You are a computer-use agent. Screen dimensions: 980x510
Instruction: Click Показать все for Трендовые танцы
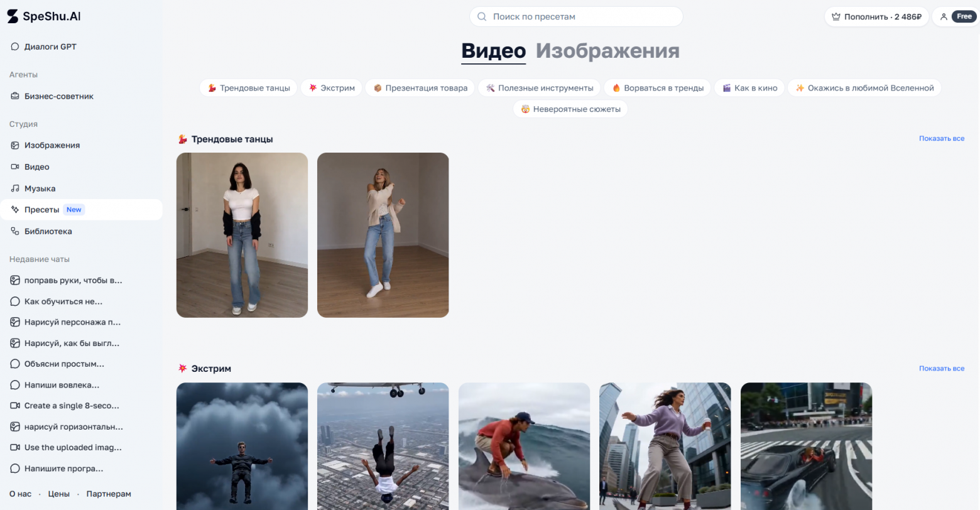point(942,139)
